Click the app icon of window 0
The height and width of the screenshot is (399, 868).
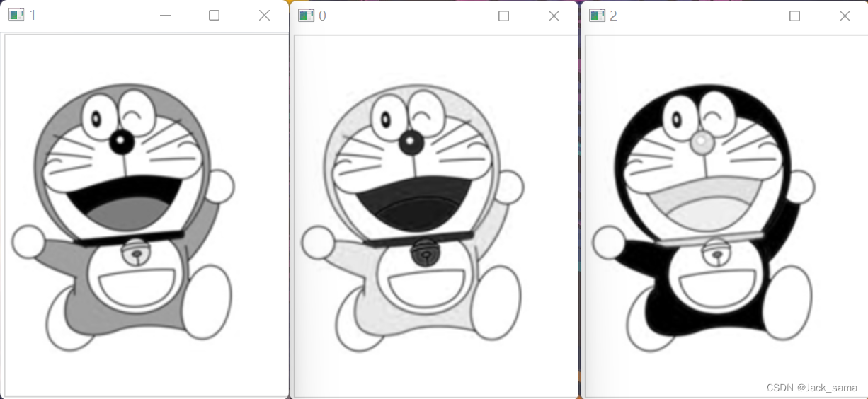pyautogui.click(x=306, y=16)
